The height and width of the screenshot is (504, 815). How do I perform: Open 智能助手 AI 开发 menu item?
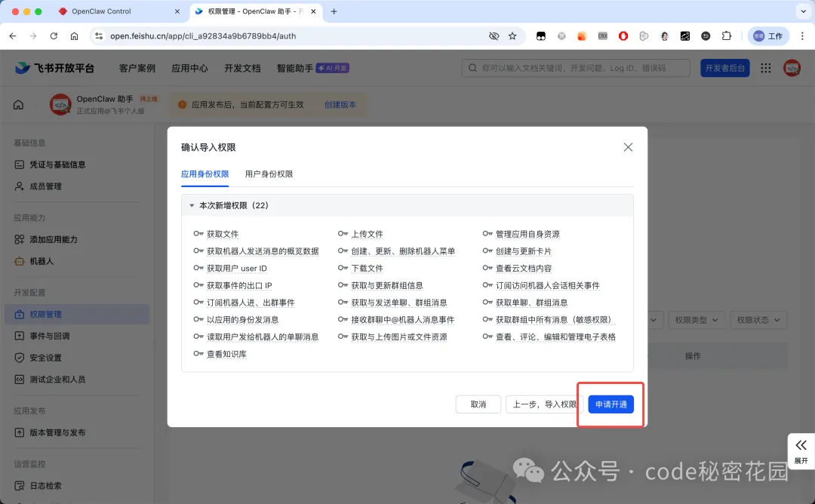pos(313,68)
